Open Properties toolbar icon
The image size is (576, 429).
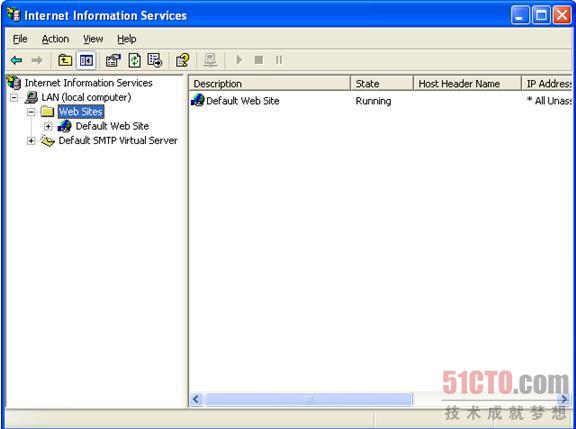click(x=113, y=60)
